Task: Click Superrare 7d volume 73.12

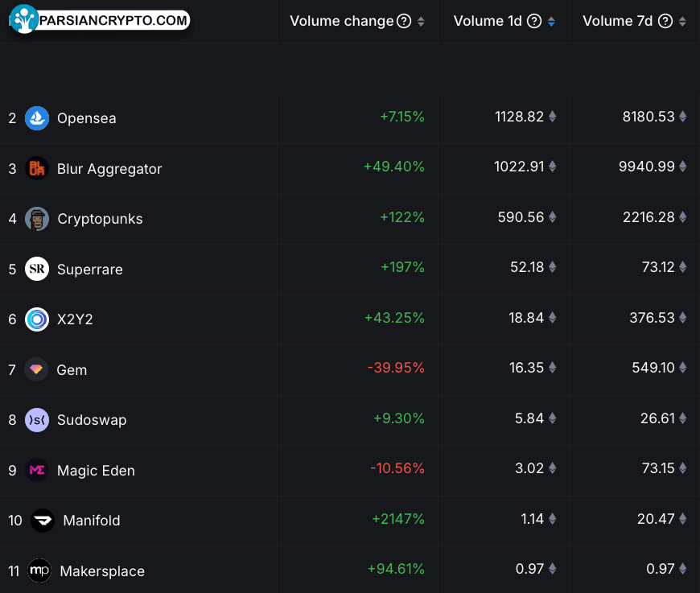Action: tap(658, 267)
